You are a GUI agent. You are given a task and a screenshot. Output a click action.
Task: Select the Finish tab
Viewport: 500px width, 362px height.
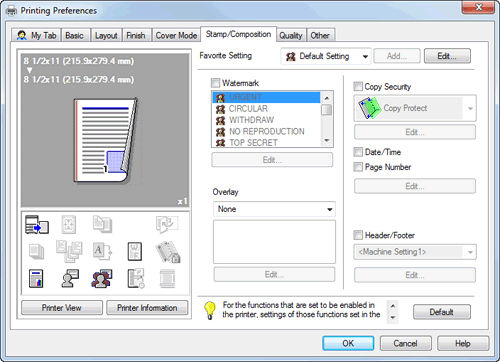[x=136, y=35]
